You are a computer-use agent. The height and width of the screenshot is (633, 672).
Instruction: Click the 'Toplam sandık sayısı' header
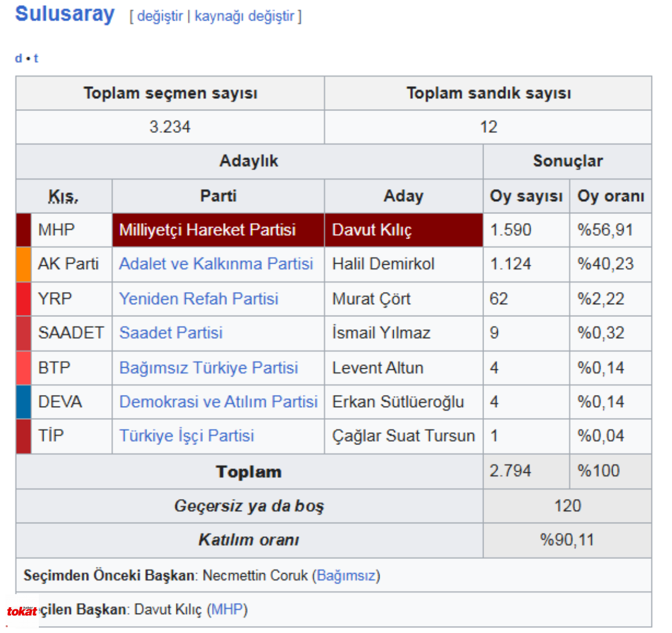click(488, 93)
